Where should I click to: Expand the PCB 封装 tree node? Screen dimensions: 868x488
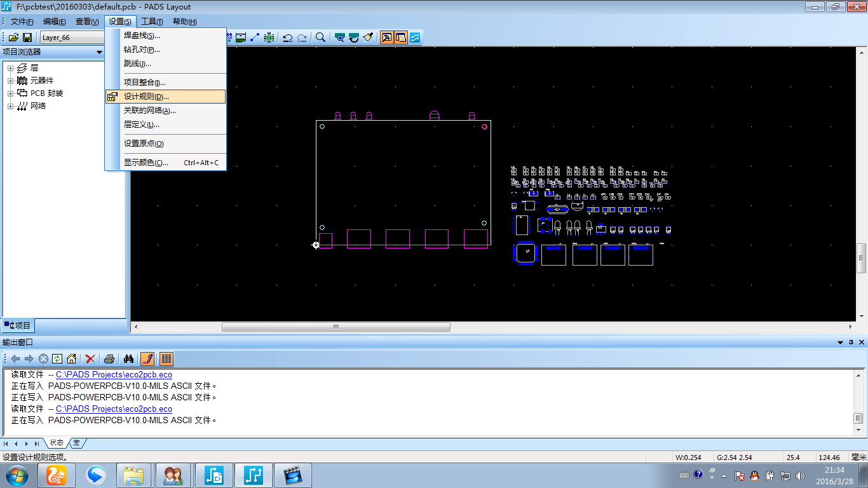click(x=10, y=93)
